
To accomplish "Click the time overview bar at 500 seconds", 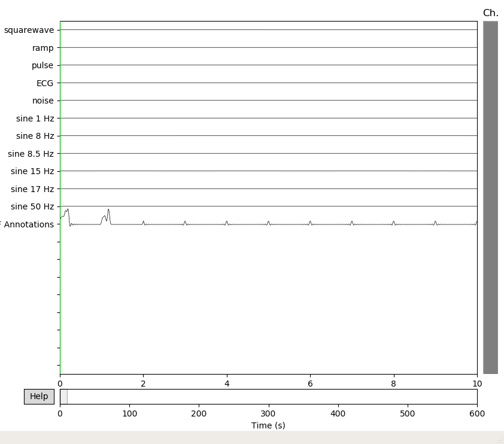I will tap(408, 397).
